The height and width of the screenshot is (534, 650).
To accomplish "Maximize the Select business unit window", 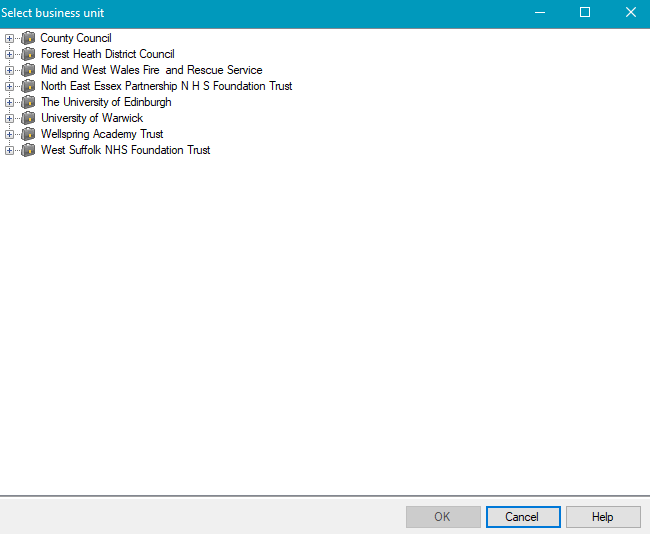I will (x=585, y=13).
